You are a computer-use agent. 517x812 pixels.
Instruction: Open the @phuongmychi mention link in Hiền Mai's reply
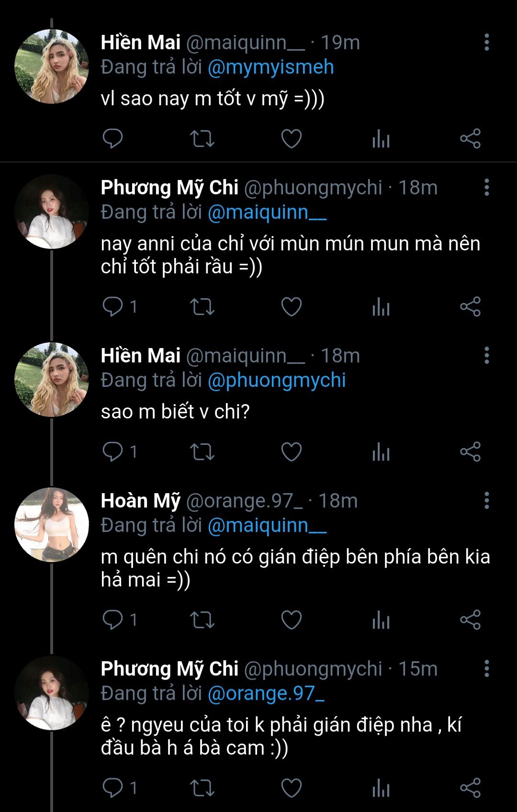pos(276,380)
